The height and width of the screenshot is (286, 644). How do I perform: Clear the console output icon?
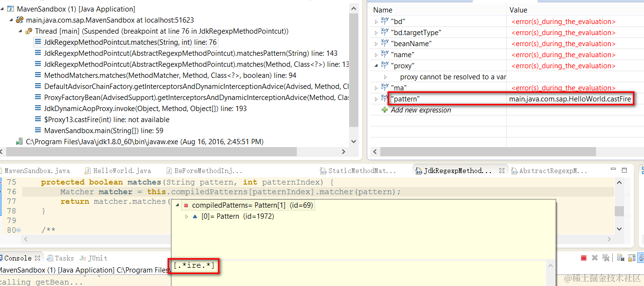point(620,258)
